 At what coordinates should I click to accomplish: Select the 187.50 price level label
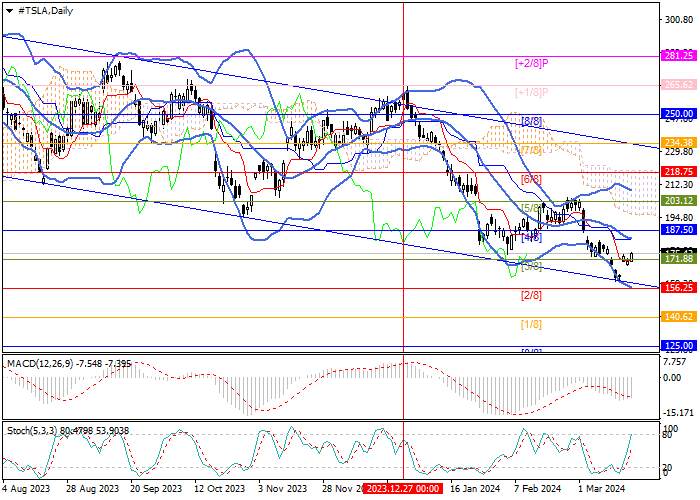(678, 229)
